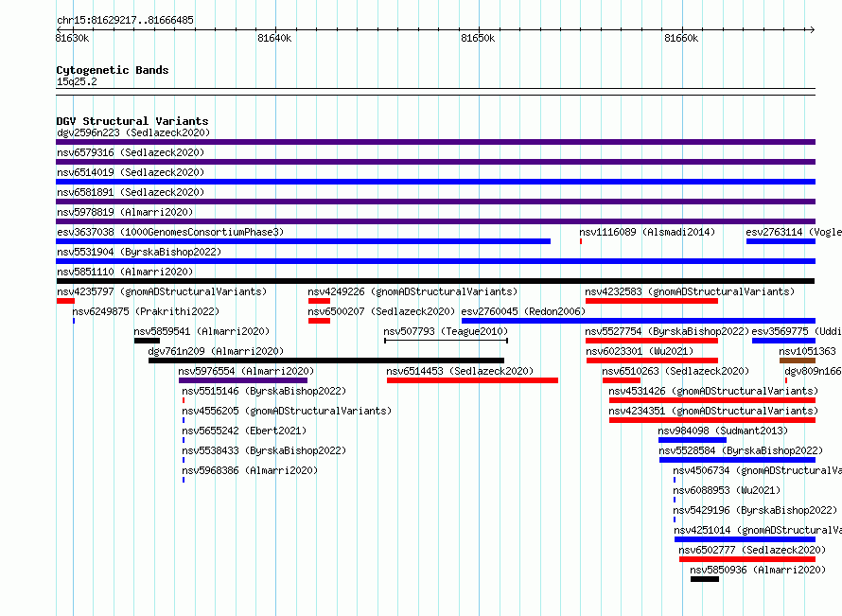Click nsv5429196 (ByrskaBishop2022) label

[x=755, y=510]
